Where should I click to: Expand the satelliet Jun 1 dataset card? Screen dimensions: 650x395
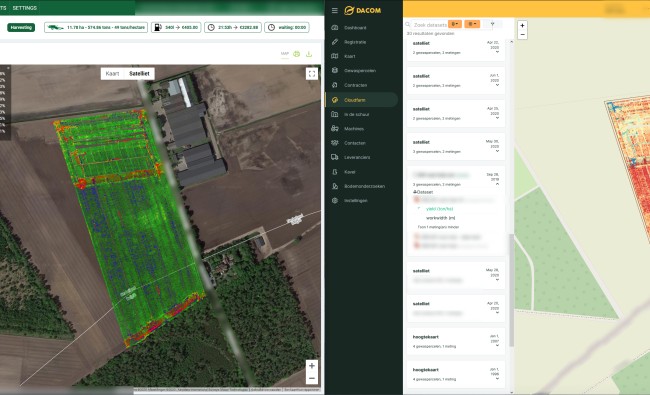click(497, 85)
